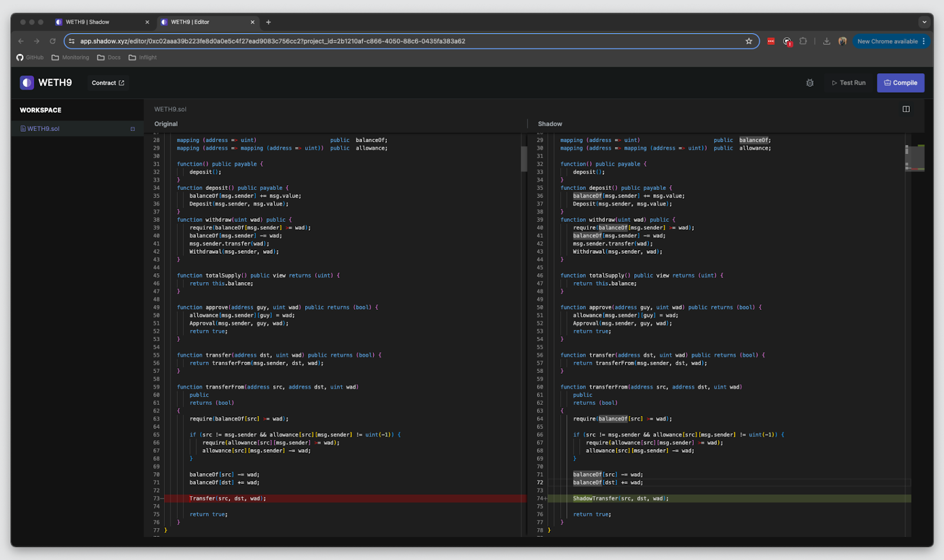Click the Shadow pane header

pyautogui.click(x=550, y=124)
